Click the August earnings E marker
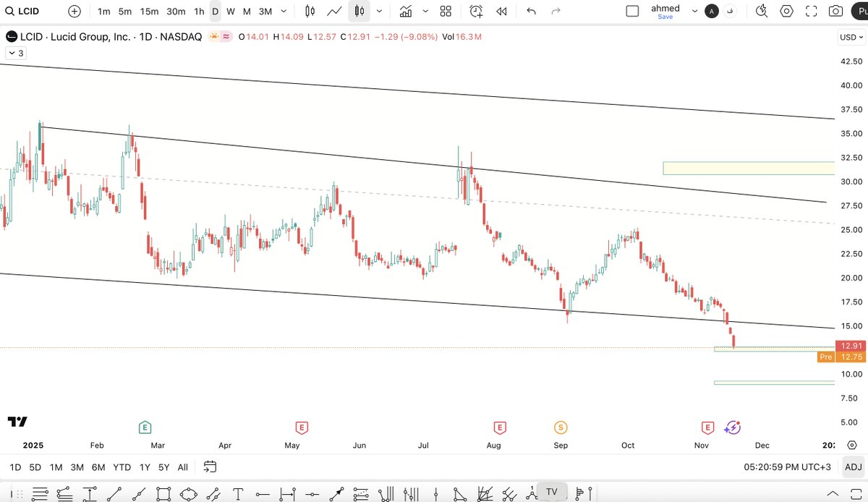Viewport: 868px width, 502px height. click(x=499, y=427)
